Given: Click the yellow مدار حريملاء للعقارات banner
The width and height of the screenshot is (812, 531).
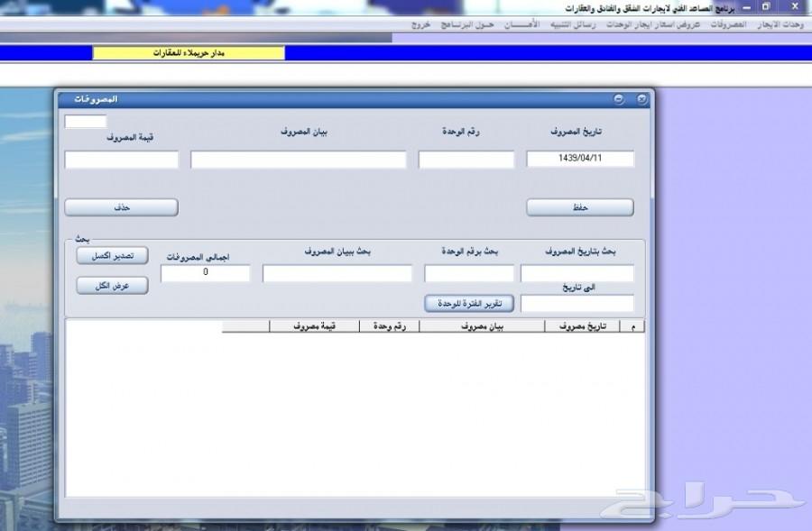Looking at the screenshot, I should click(189, 53).
